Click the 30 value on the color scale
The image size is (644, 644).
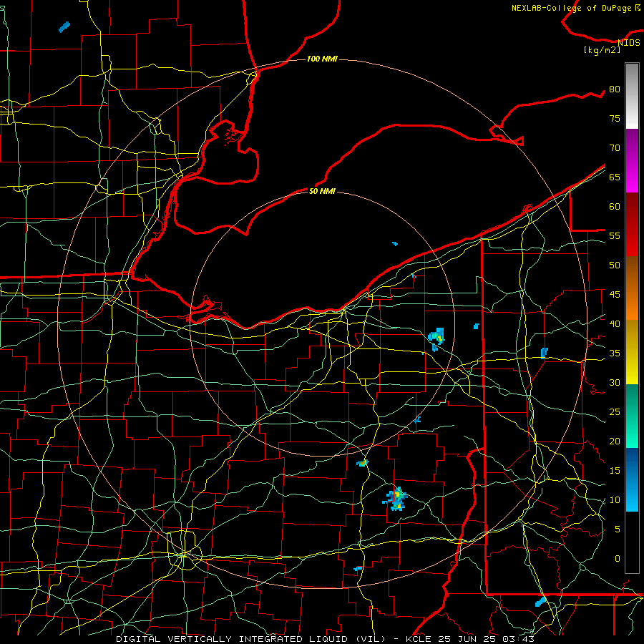coord(615,382)
